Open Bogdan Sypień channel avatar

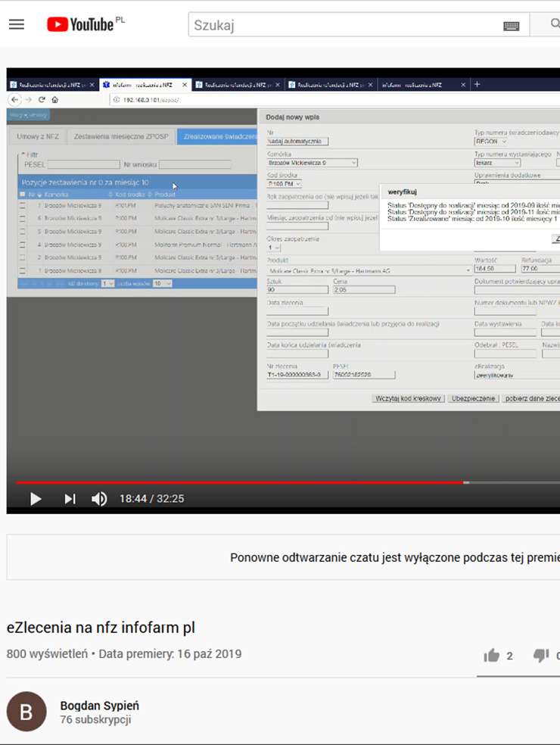26,712
